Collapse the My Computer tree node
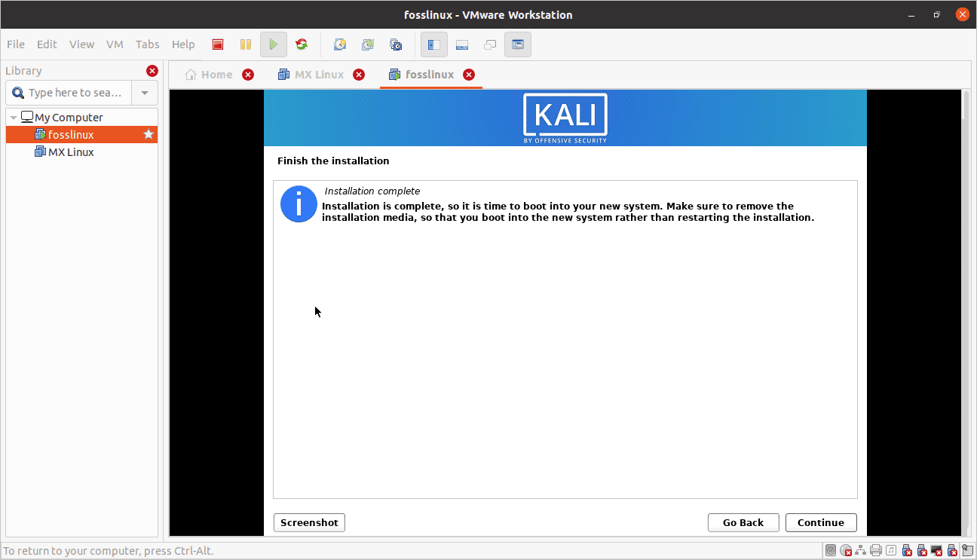The width and height of the screenshot is (977, 560). click(x=14, y=118)
